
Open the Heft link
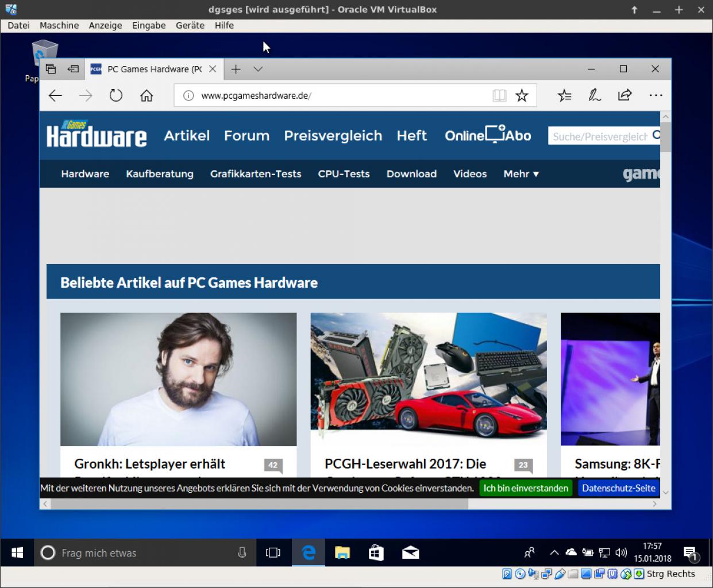coord(411,136)
